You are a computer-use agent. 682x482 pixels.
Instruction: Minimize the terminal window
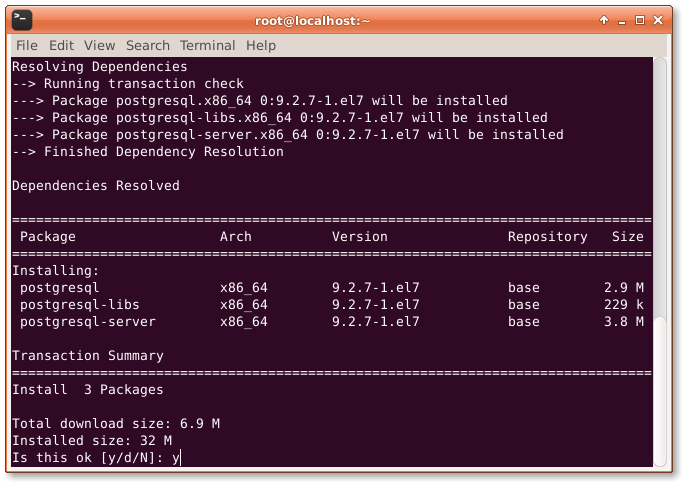622,20
